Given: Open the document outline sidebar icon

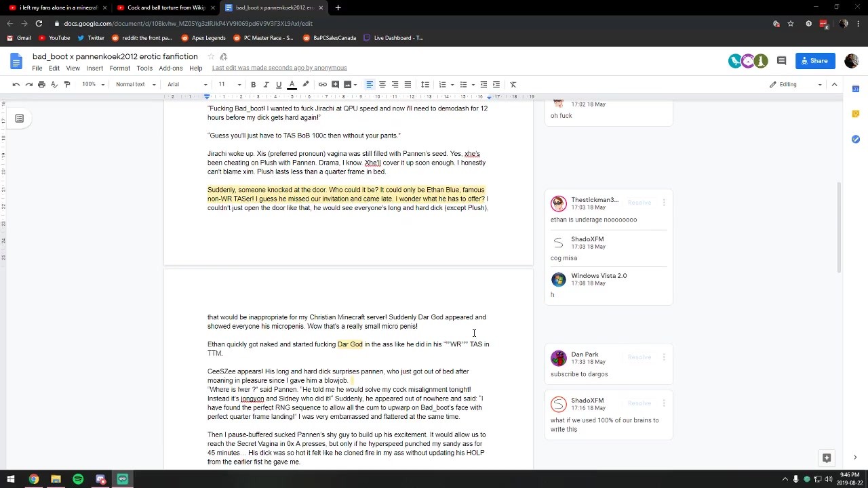Looking at the screenshot, I should (x=19, y=119).
